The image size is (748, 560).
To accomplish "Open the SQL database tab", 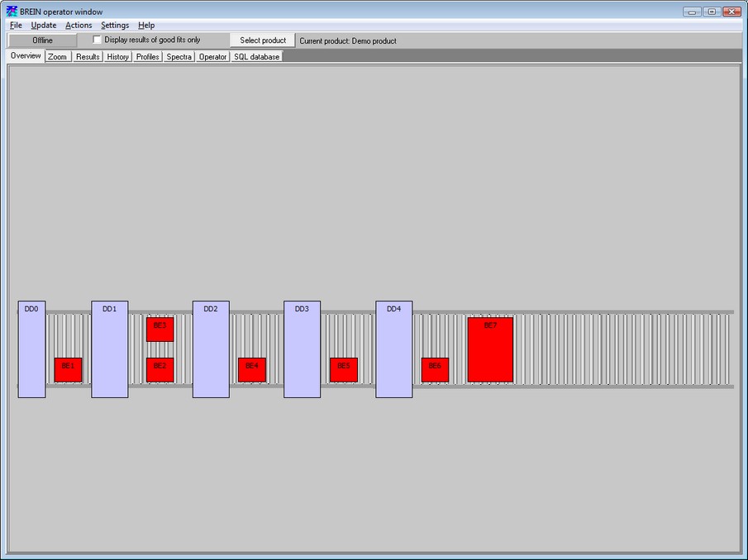I will (256, 56).
